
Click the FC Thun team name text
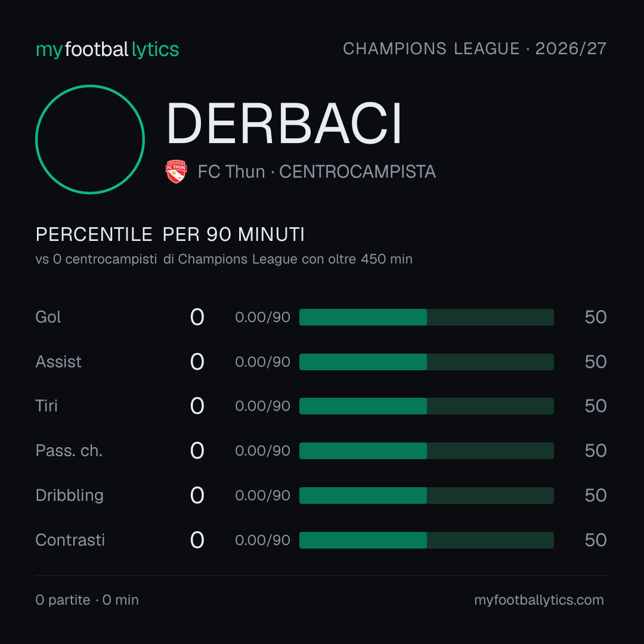coord(231,172)
